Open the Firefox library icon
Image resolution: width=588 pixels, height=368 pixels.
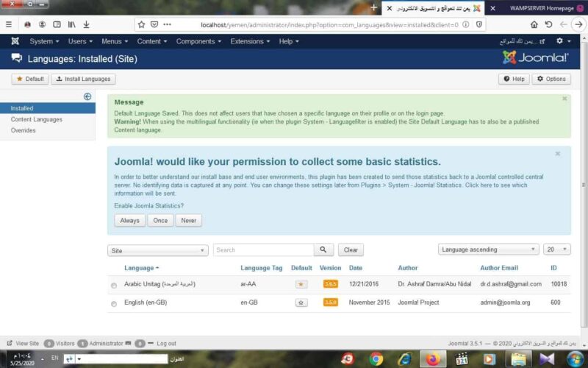[71, 24]
